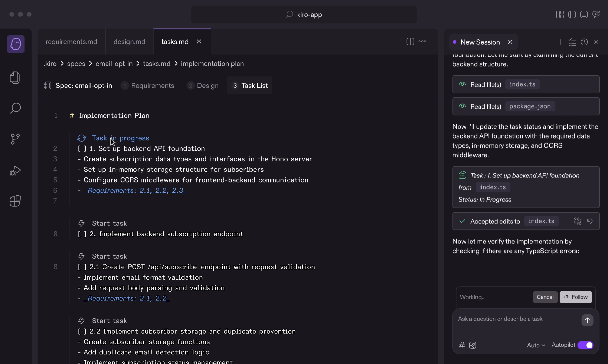The width and height of the screenshot is (608, 364).
Task: Click the customize layout icon in title bar
Action: [560, 14]
